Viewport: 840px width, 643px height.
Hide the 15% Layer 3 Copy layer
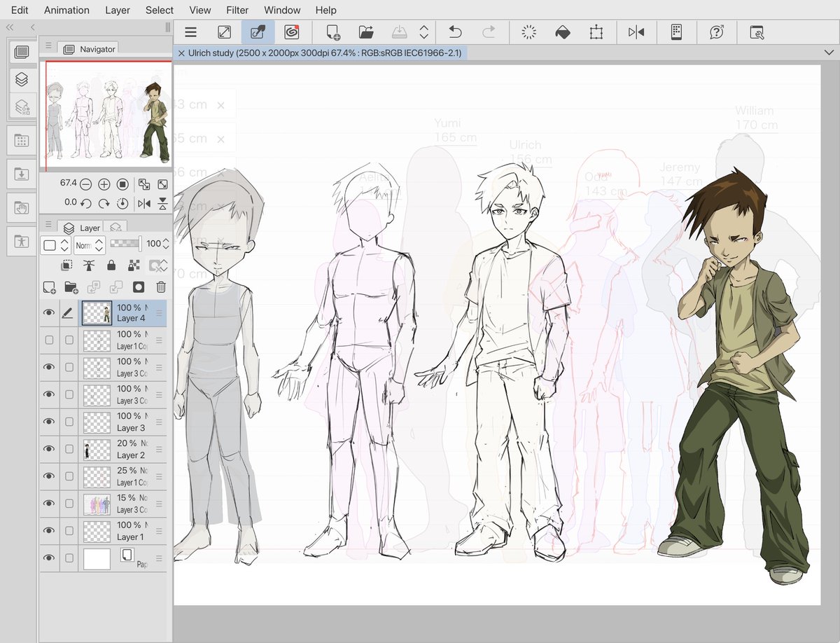tap(49, 504)
